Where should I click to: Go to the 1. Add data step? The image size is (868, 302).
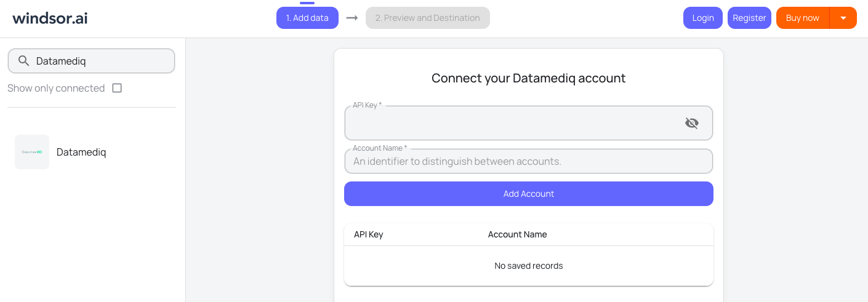coord(307,18)
